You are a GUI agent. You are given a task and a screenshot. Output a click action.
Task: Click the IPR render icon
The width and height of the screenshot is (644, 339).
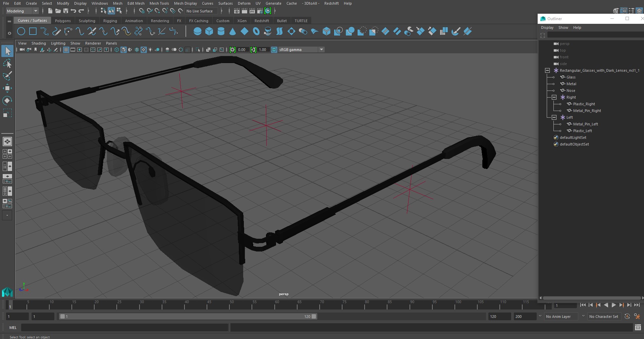coord(252,11)
